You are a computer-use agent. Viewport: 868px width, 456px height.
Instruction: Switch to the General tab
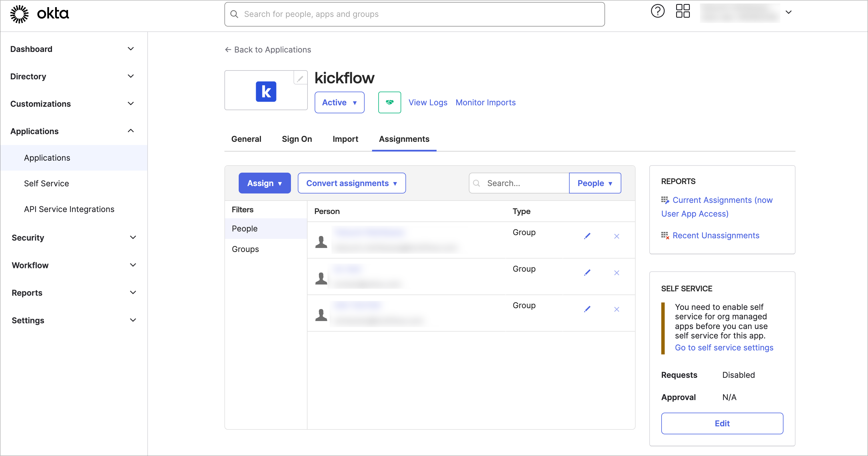tap(246, 139)
